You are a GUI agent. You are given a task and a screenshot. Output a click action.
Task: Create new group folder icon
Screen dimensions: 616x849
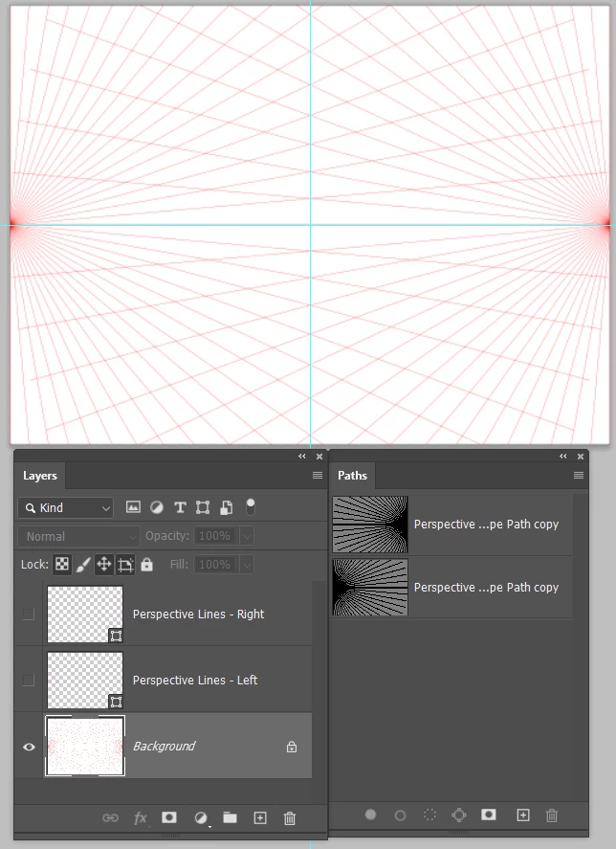(231, 817)
